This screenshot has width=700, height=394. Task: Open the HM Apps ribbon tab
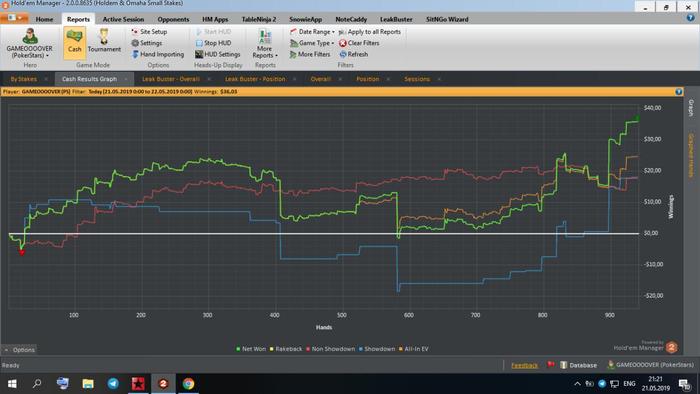[215, 19]
